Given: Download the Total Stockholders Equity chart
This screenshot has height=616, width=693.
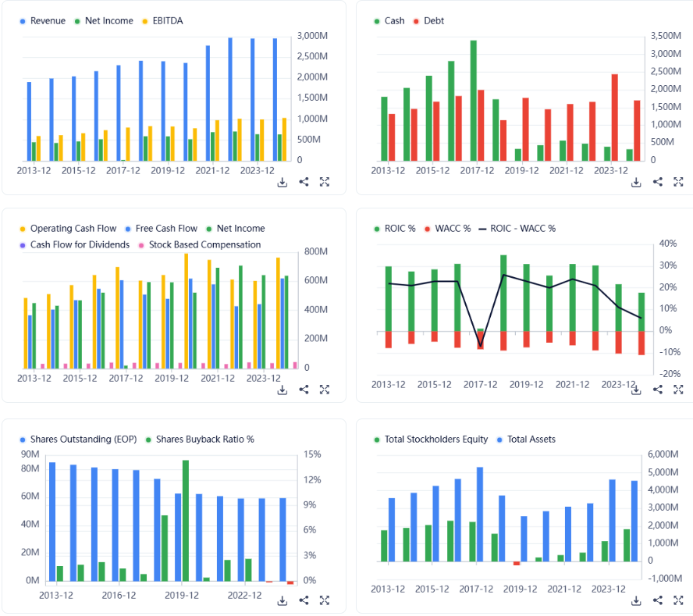Looking at the screenshot, I should pos(636,601).
